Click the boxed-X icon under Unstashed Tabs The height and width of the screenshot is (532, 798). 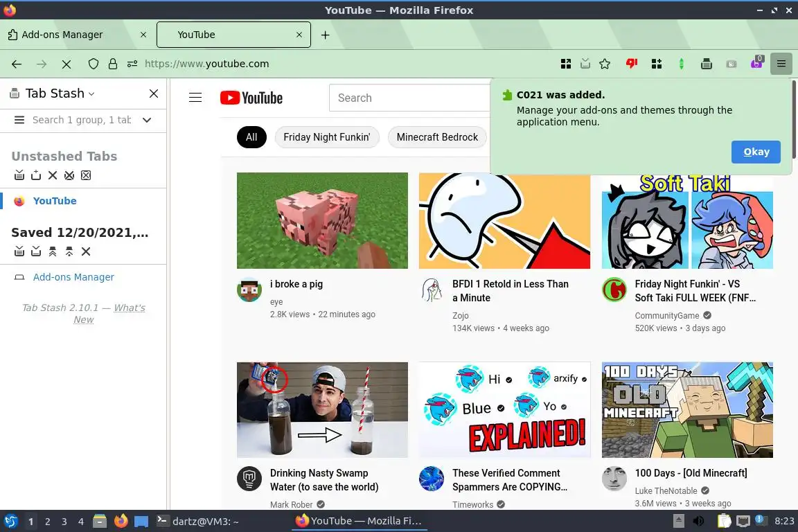86,175
